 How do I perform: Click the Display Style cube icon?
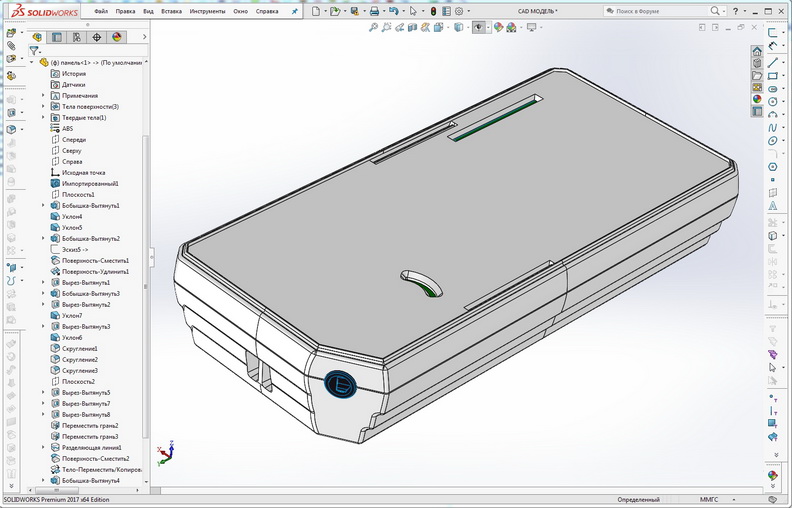[458, 27]
